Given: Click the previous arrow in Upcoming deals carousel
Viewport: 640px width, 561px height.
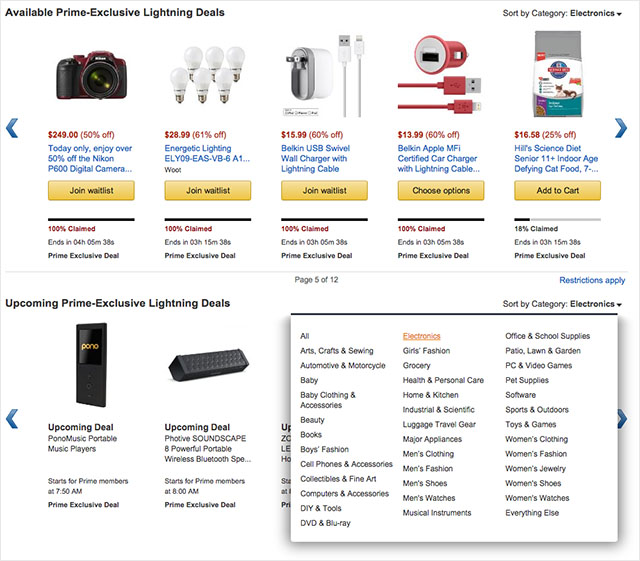Looking at the screenshot, I should pos(12,419).
